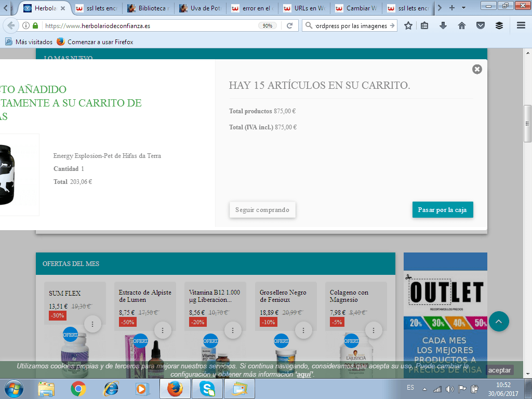The width and height of the screenshot is (532, 399).
Task: Close the Herbola tab
Action: point(63,8)
